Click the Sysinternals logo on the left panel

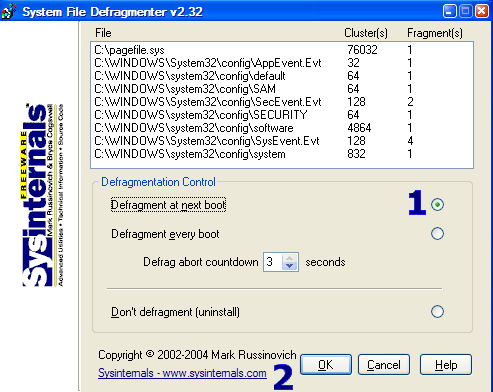point(42,195)
